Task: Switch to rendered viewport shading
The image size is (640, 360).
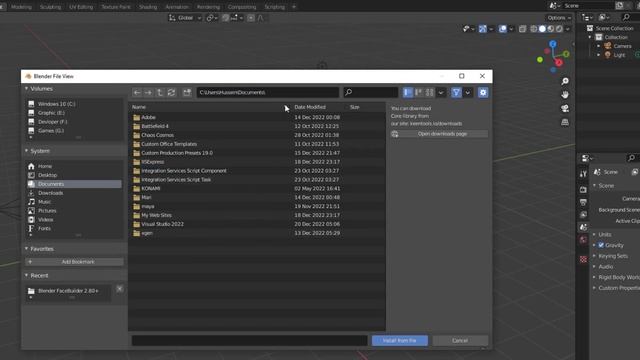Action: point(559,29)
